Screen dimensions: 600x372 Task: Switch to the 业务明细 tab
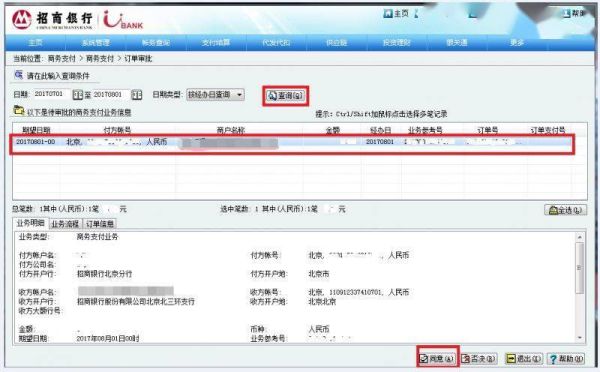pyautogui.click(x=31, y=223)
